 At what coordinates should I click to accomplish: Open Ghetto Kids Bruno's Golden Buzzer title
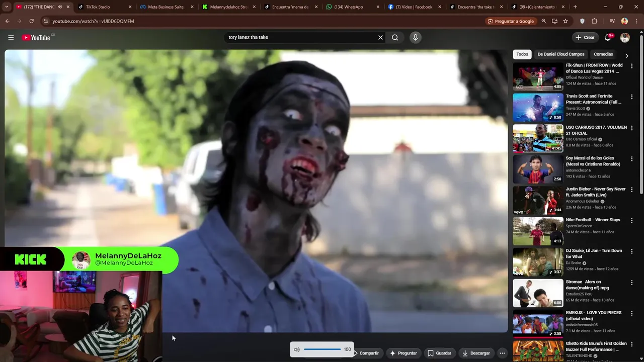[596, 346]
